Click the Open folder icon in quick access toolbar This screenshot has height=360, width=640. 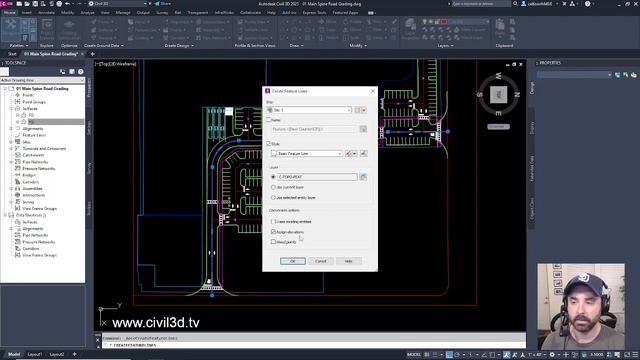coord(27,4)
